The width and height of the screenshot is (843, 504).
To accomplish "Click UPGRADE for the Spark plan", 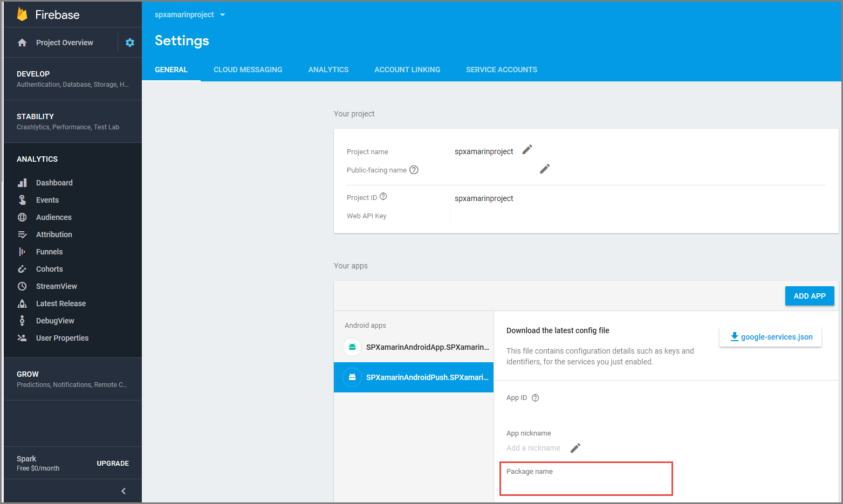I will [113, 464].
